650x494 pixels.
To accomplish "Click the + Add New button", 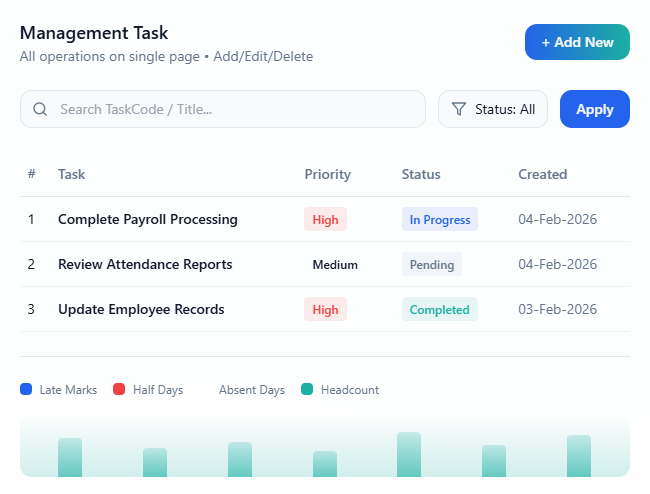I will click(x=577, y=42).
